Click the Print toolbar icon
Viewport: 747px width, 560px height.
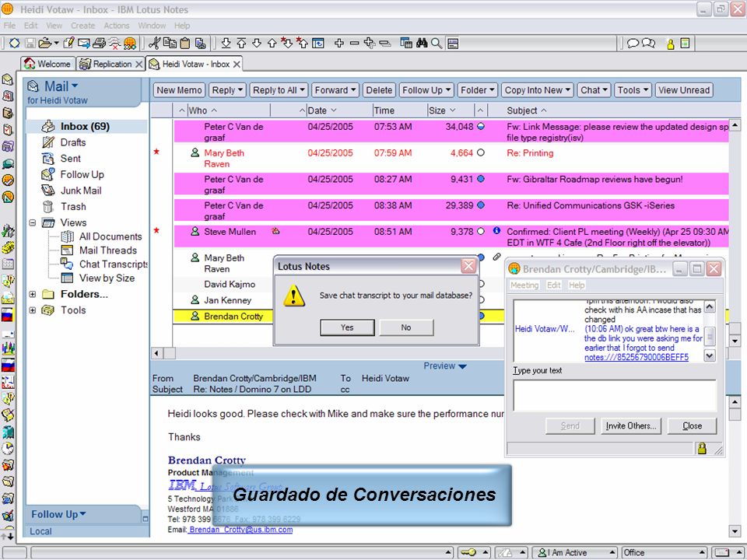click(99, 44)
